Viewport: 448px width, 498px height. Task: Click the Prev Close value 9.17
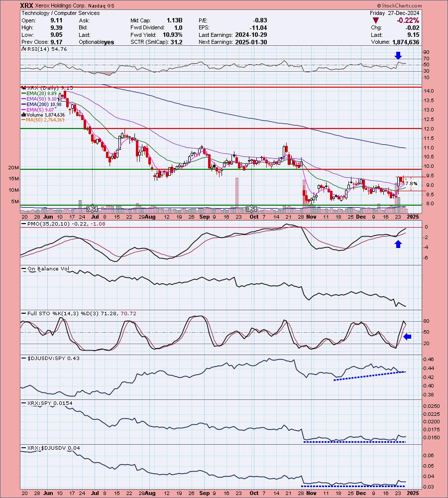[x=57, y=42]
